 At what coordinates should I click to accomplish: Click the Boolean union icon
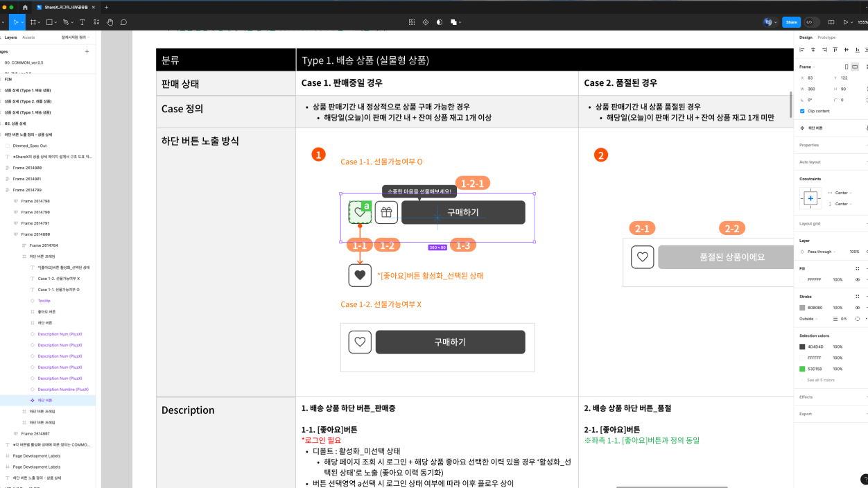point(453,22)
